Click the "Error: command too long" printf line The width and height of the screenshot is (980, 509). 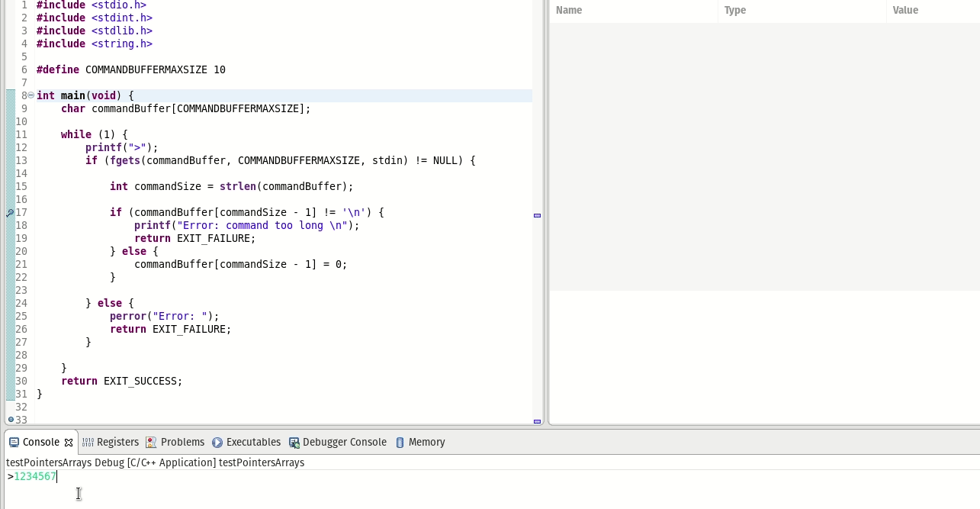click(x=247, y=225)
